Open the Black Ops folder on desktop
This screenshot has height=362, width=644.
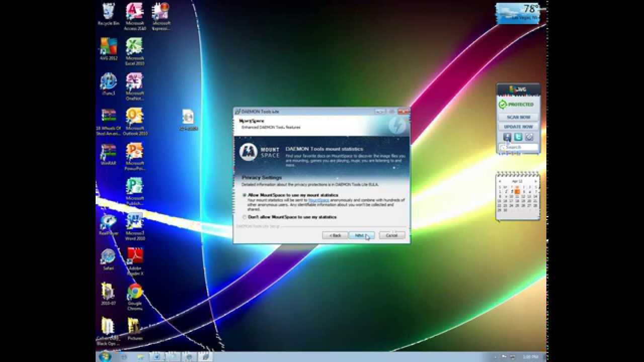pos(108,332)
